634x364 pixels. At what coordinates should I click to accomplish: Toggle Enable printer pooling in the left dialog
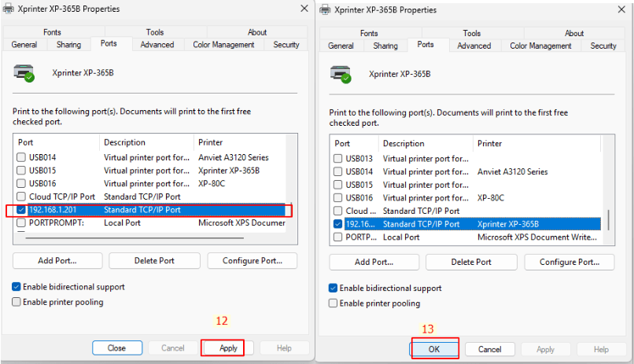(17, 302)
